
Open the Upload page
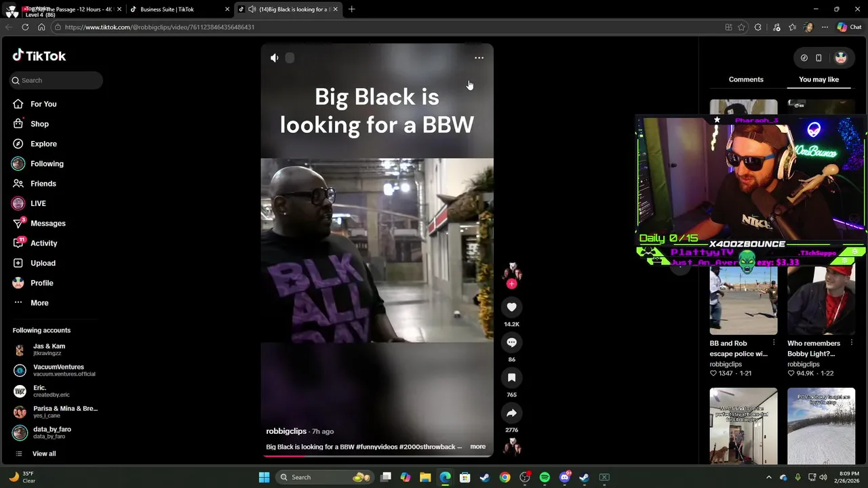pos(43,263)
